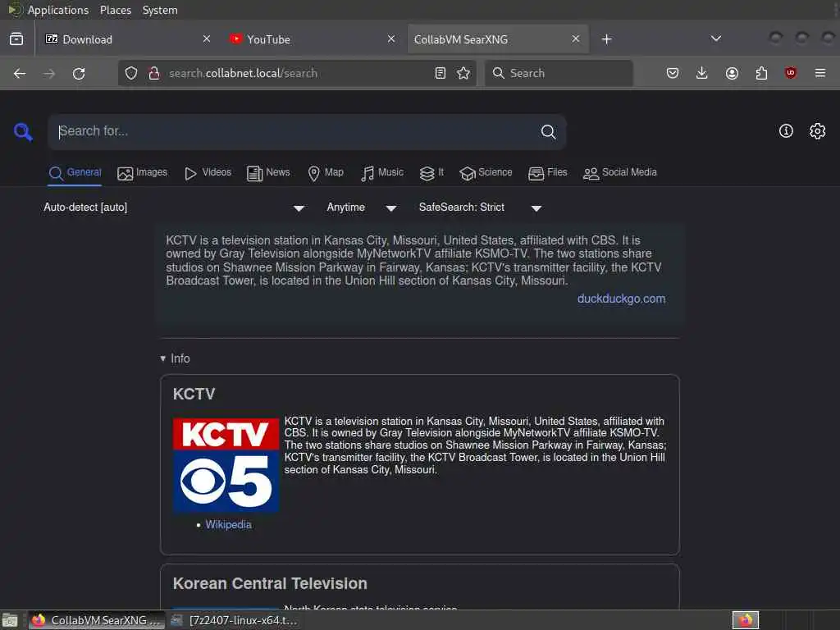Open the Firefox account icon
This screenshot has height=630, width=840.
732,73
